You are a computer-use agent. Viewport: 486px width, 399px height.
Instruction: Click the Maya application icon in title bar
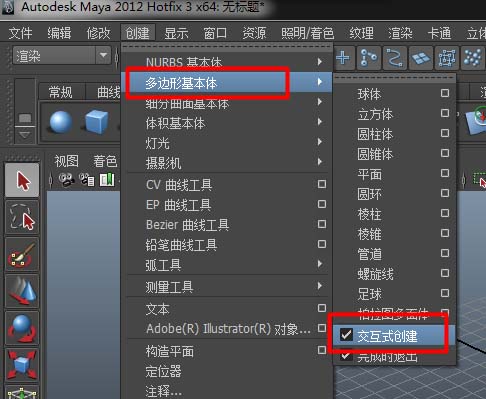[x=8, y=8]
